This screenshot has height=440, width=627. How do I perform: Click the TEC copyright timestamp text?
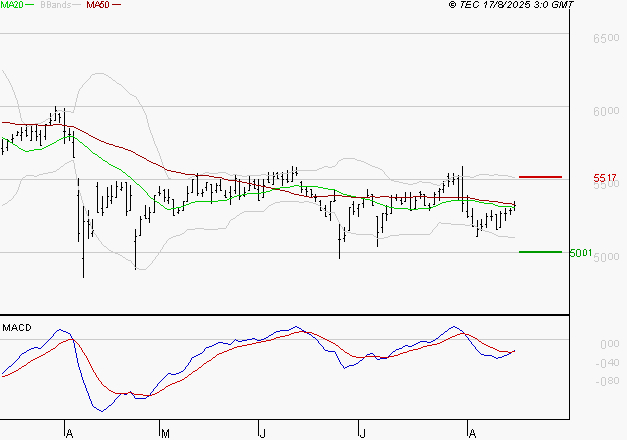(512, 5)
